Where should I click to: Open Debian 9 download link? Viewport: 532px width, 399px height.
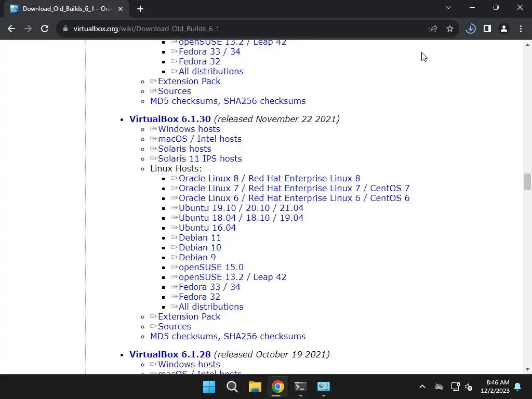click(197, 257)
